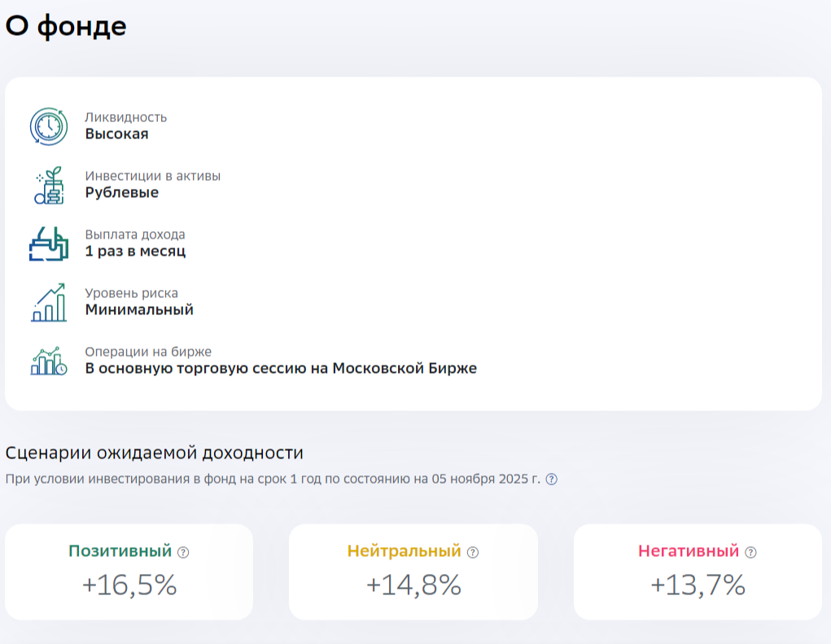Open help tooltip next to Позитивный
Viewport: 831px width, 644px height.
(x=183, y=552)
